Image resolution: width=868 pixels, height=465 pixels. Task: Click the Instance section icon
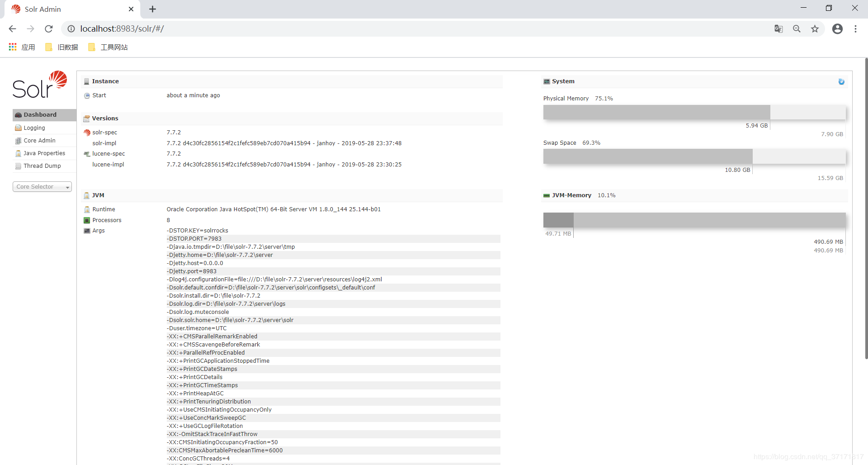(86, 81)
